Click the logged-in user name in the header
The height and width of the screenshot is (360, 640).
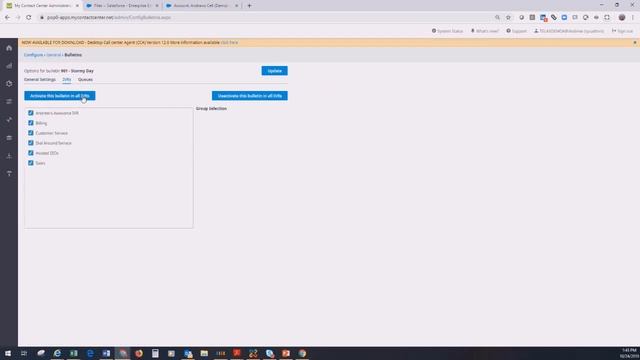click(569, 31)
